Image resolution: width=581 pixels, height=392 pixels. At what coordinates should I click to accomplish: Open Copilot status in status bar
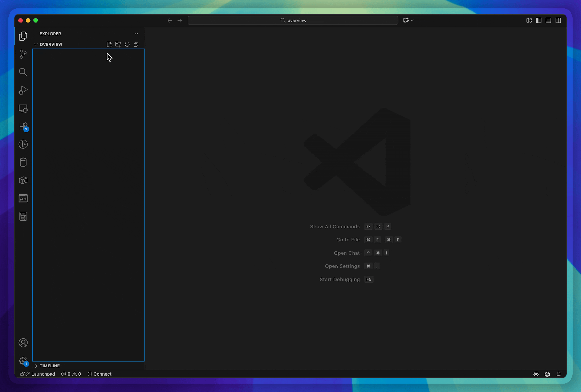pos(536,374)
